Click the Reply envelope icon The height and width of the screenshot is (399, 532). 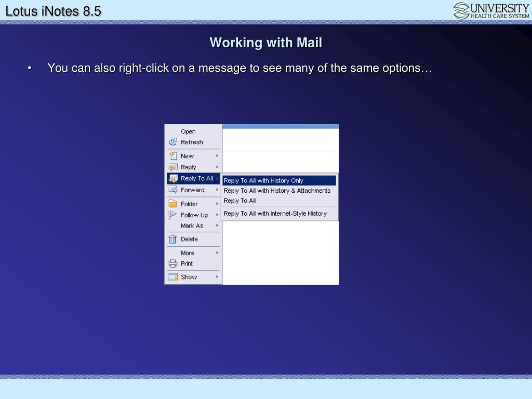(x=173, y=167)
